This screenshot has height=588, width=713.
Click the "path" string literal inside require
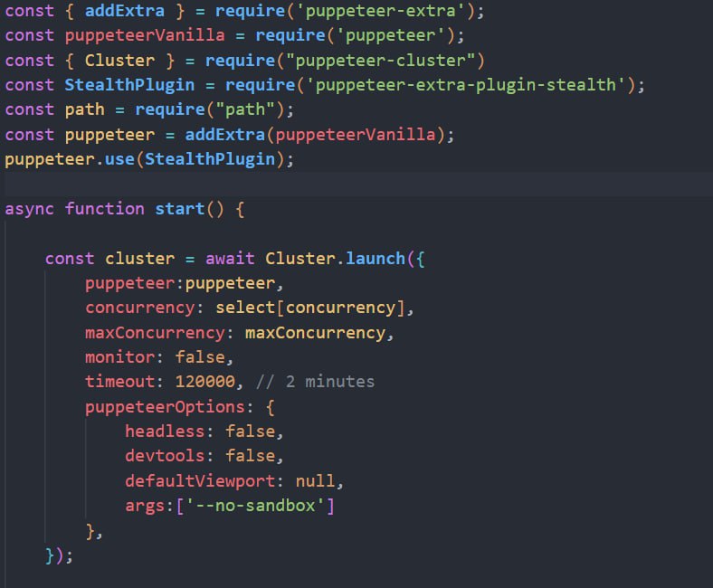pyautogui.click(x=245, y=110)
